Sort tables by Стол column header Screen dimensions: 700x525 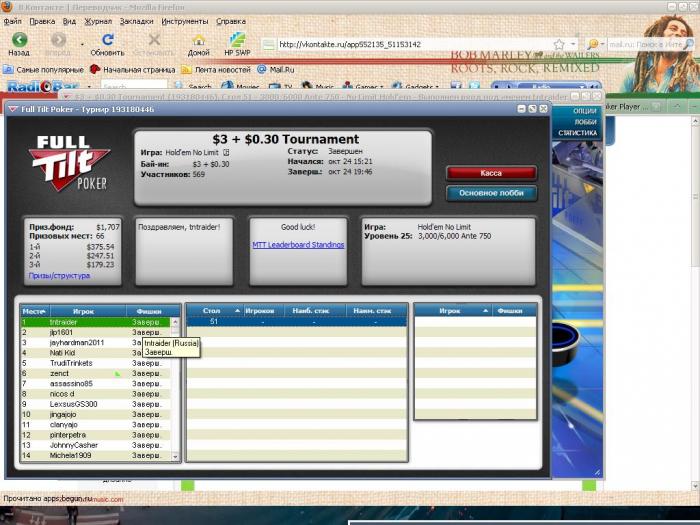(x=214, y=310)
